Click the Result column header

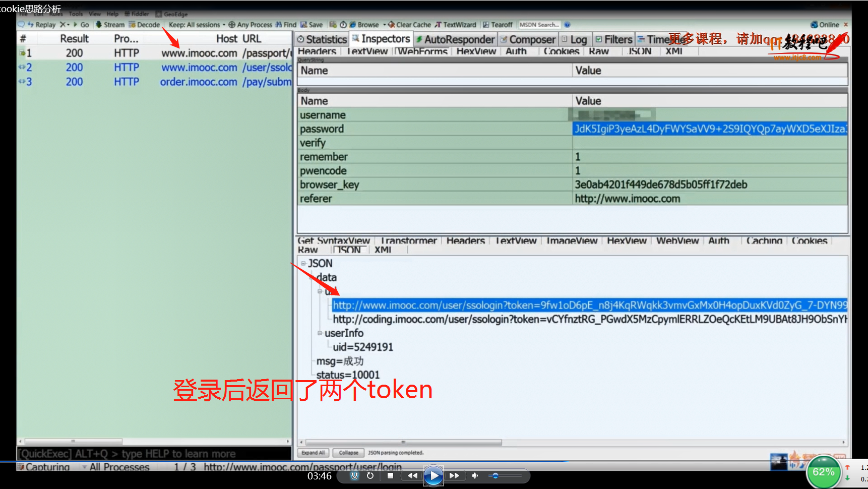point(74,39)
